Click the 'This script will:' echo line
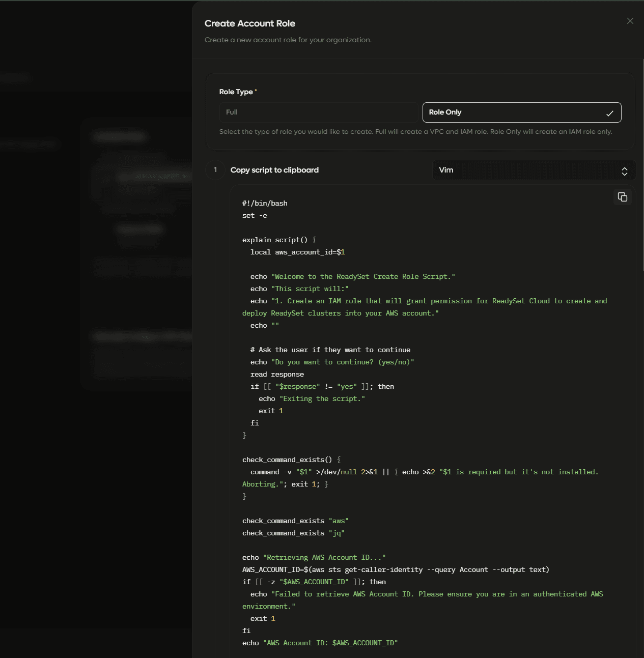 point(299,289)
